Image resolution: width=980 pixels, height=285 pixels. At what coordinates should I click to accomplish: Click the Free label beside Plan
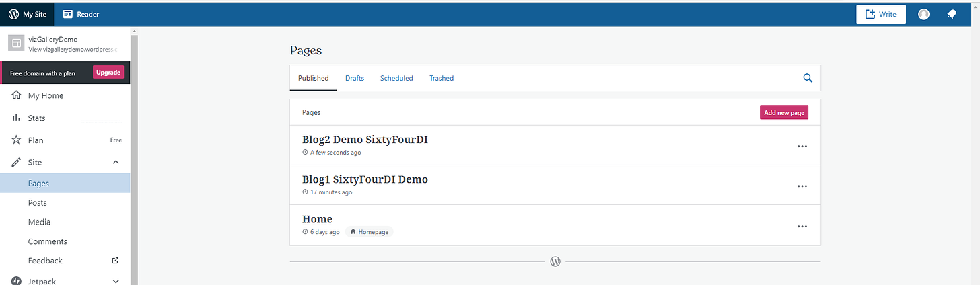pyautogui.click(x=116, y=140)
